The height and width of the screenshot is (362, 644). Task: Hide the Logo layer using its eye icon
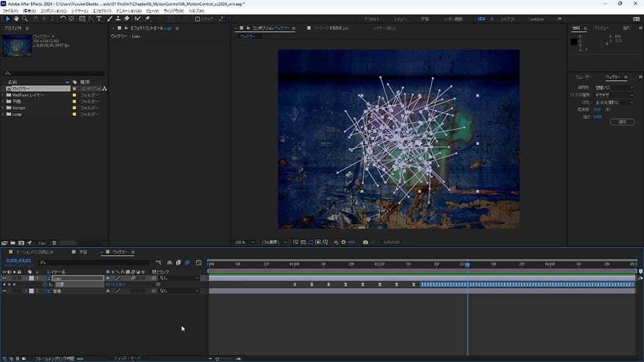pos(4,278)
